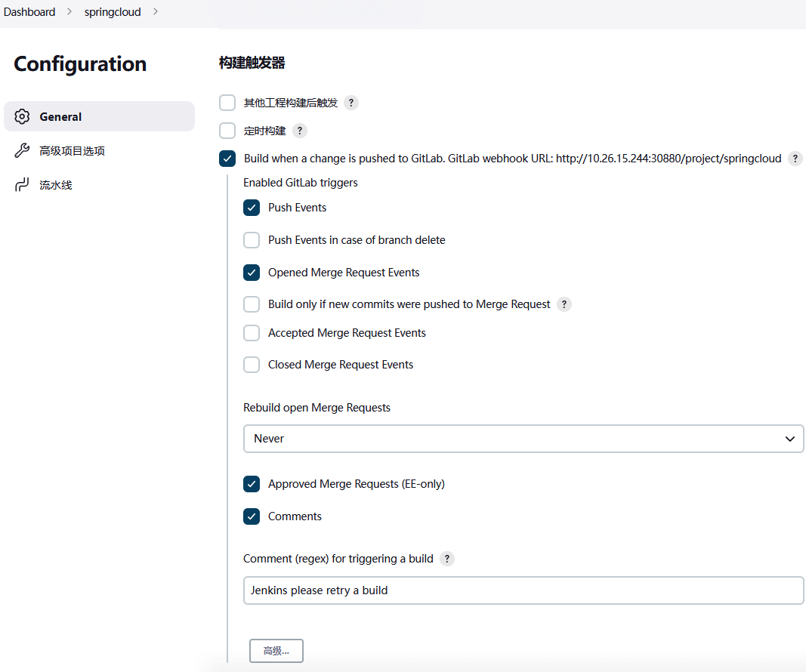The width and height of the screenshot is (809, 672).
Task: Check Accepted Merge Request Events
Action: (x=252, y=333)
